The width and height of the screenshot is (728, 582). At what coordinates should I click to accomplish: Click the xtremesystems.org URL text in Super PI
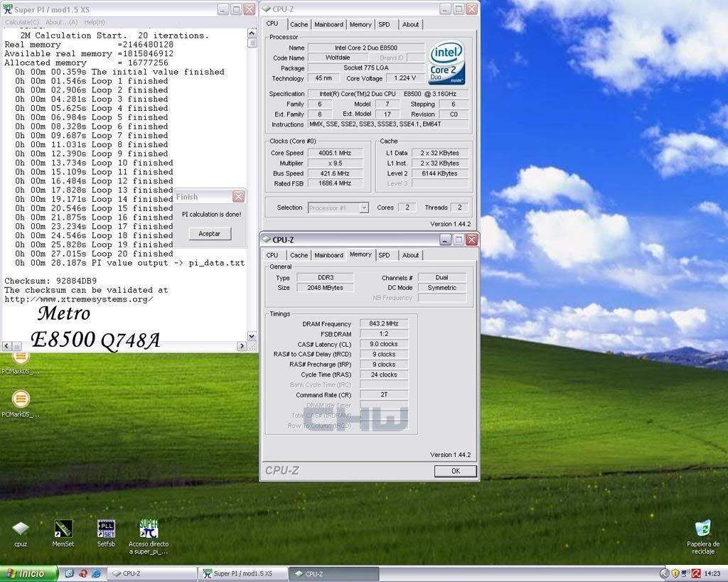tap(79, 299)
